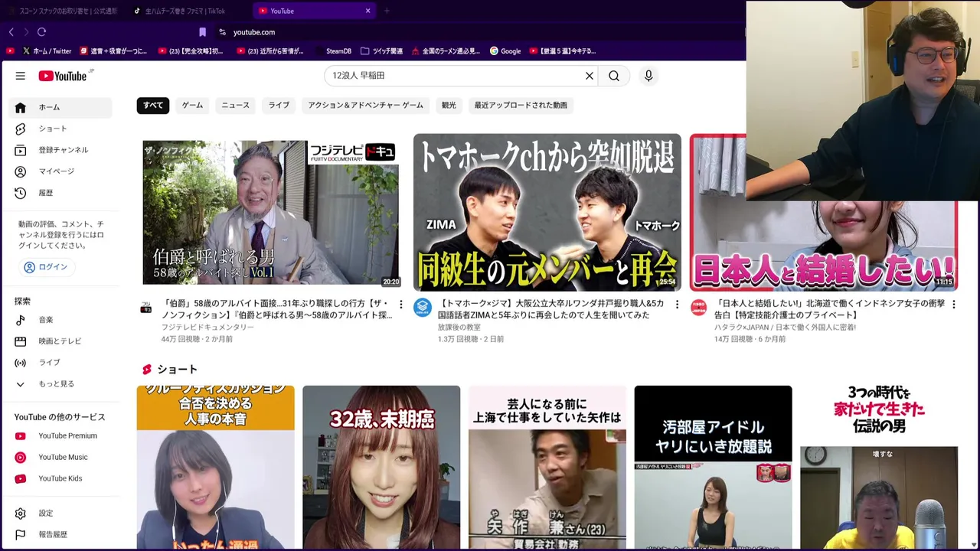The image size is (980, 551).
Task: Click the ログイン sign-in button
Action: point(46,267)
